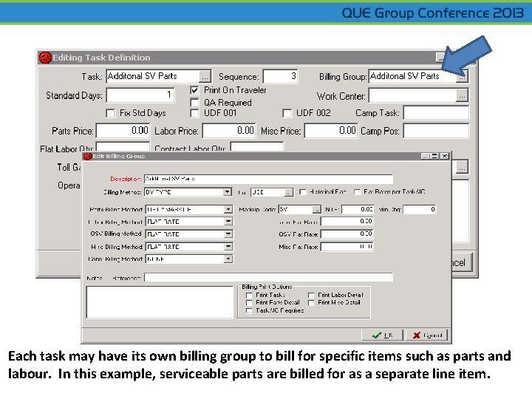Expand the Parts Billing Method dropdown

tap(228, 209)
